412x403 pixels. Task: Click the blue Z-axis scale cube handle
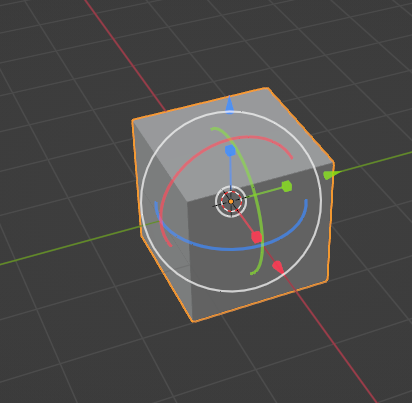[230, 151]
